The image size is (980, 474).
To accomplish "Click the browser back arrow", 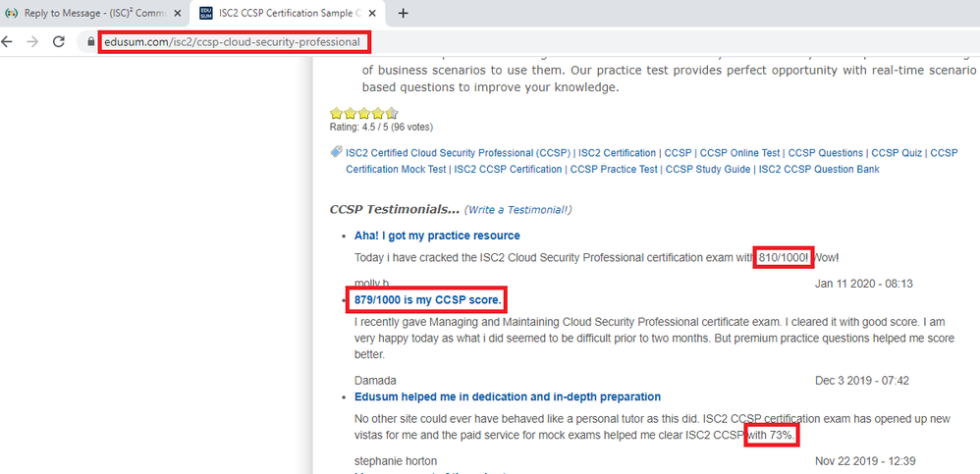I will (x=8, y=42).
